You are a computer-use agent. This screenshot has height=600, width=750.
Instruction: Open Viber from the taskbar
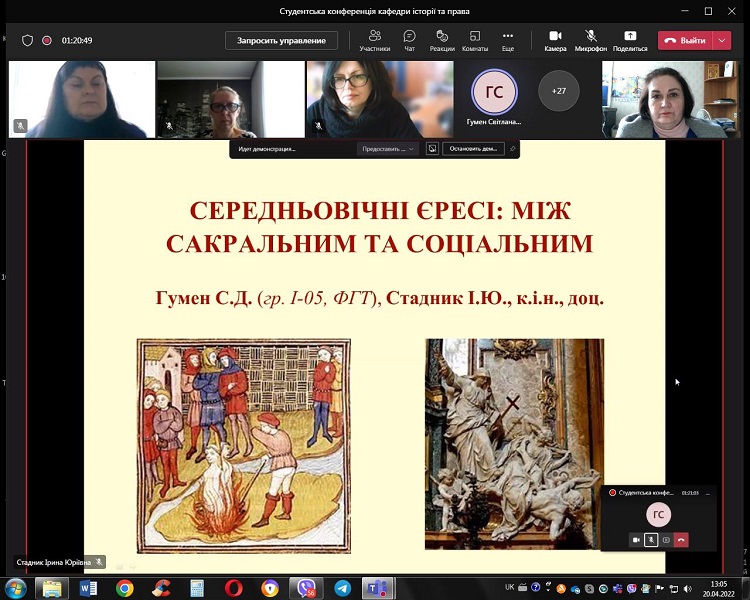click(306, 588)
